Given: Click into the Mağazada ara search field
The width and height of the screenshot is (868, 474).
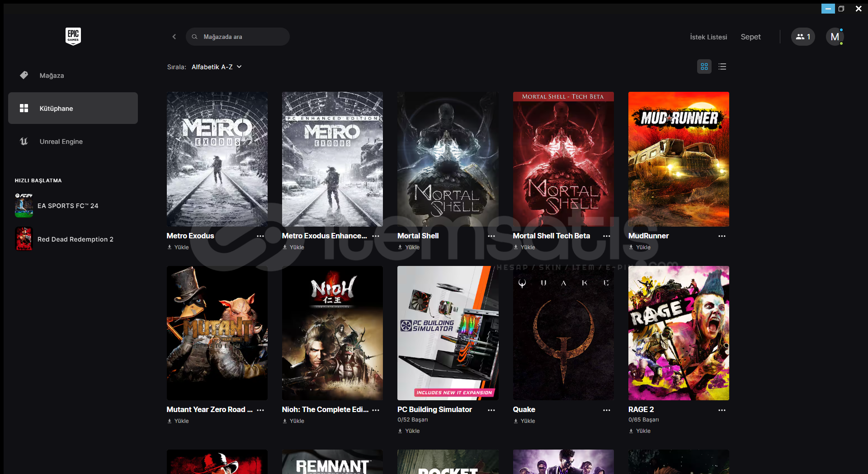Looking at the screenshot, I should pos(238,37).
